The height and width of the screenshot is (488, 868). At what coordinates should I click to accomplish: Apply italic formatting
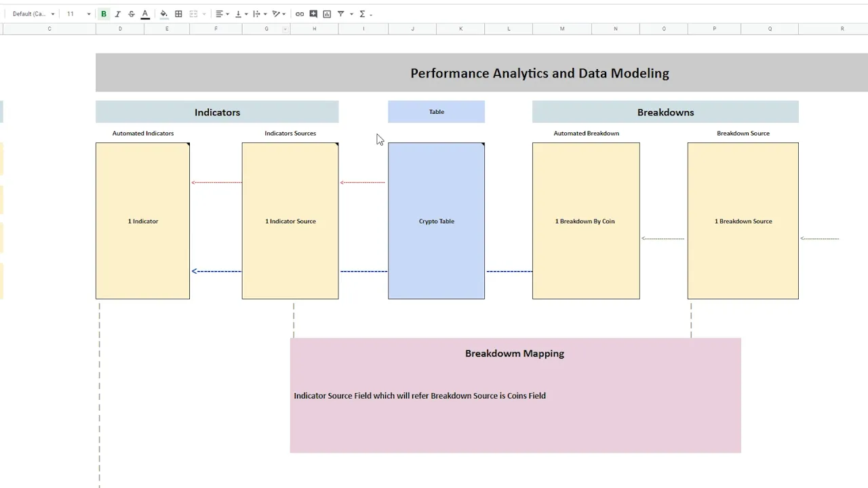pyautogui.click(x=117, y=14)
